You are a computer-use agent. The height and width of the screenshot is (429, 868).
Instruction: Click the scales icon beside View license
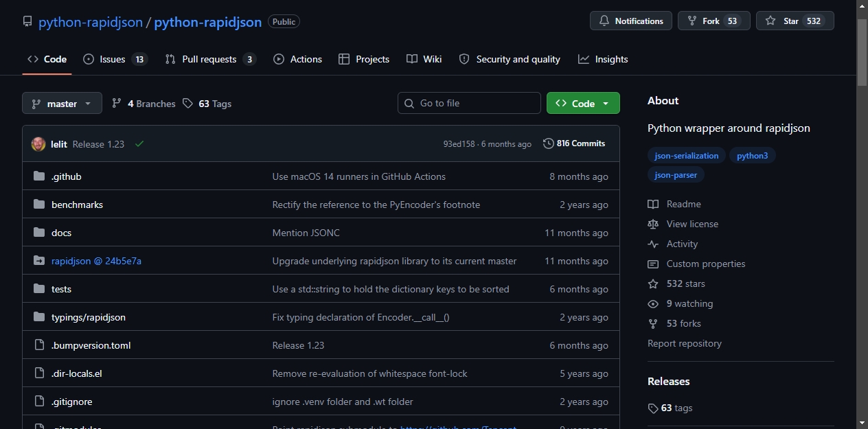(x=653, y=224)
